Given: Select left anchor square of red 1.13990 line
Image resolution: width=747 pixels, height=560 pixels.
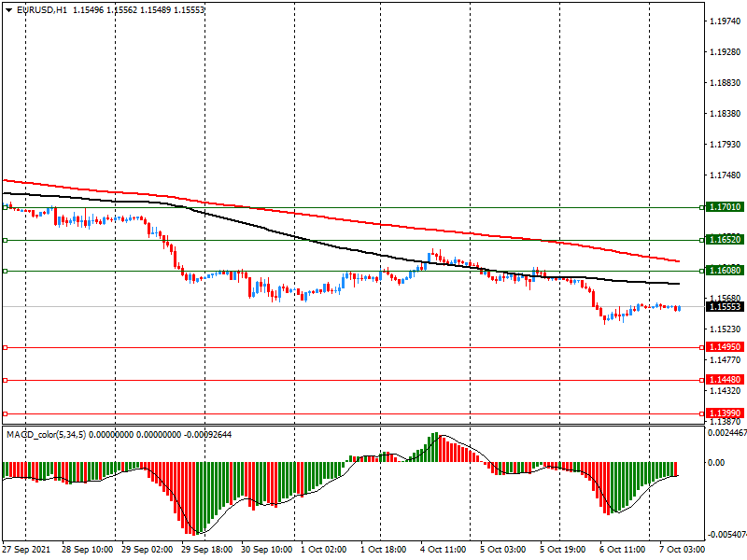Looking at the screenshot, I should (6, 413).
